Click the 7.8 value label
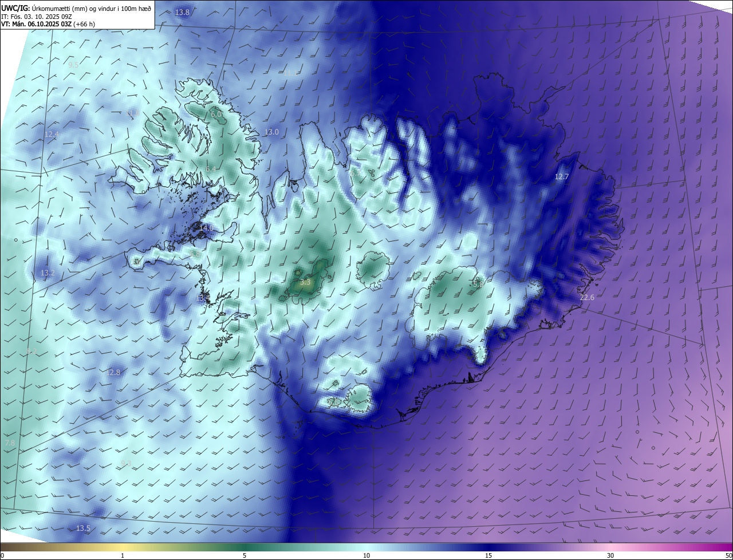The image size is (733, 560). [x=10, y=443]
